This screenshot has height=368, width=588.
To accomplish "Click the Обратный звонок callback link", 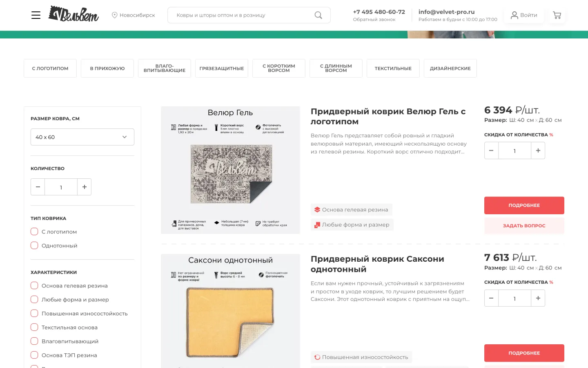I will (374, 20).
